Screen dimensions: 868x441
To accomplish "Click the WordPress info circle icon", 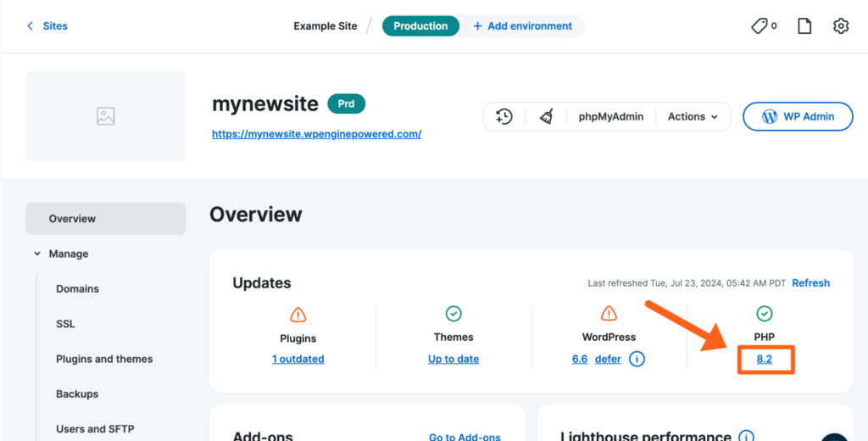I will click(637, 359).
